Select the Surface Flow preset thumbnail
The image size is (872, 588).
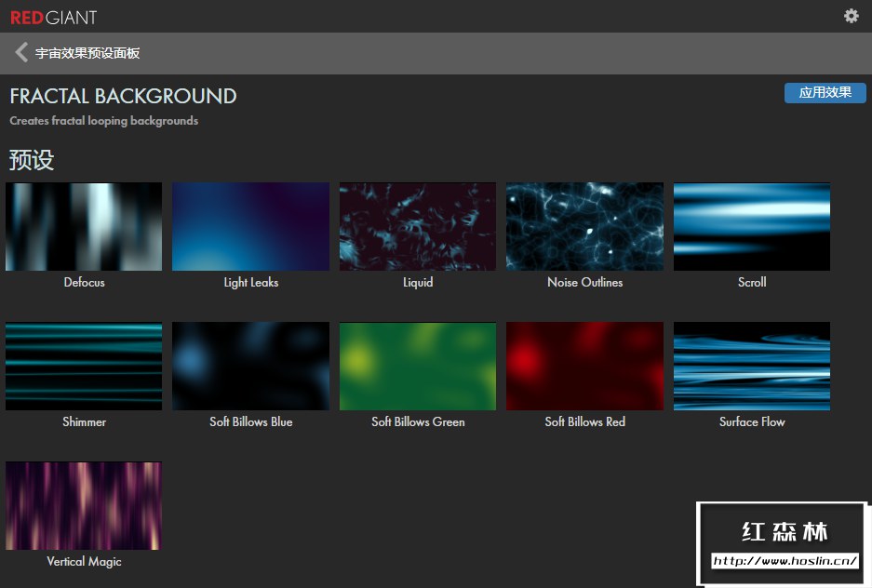coord(751,367)
